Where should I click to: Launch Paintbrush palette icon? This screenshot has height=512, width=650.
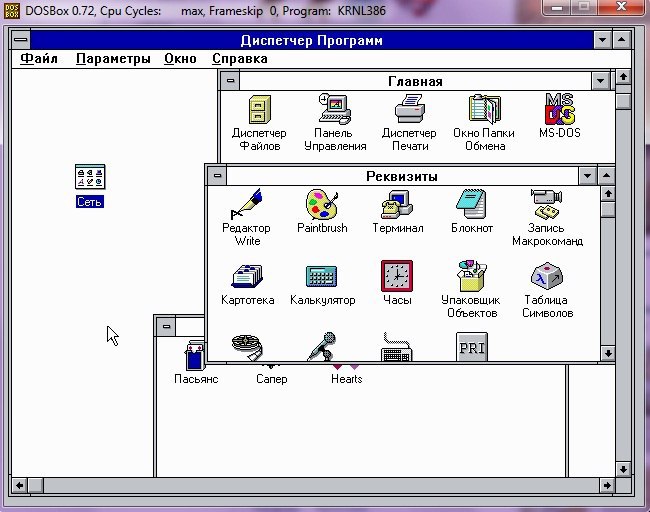coord(322,204)
